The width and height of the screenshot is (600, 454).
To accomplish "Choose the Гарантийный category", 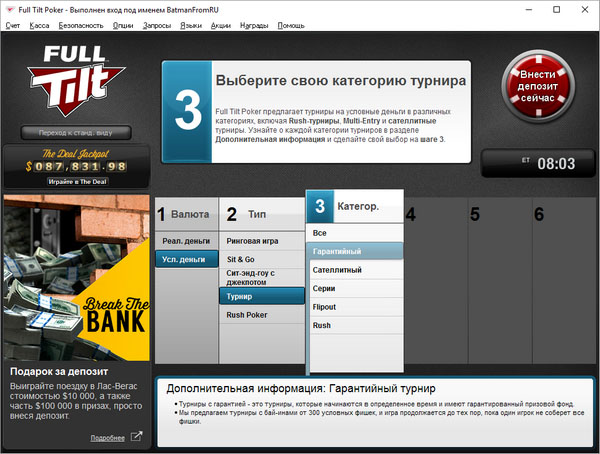I will coord(355,251).
